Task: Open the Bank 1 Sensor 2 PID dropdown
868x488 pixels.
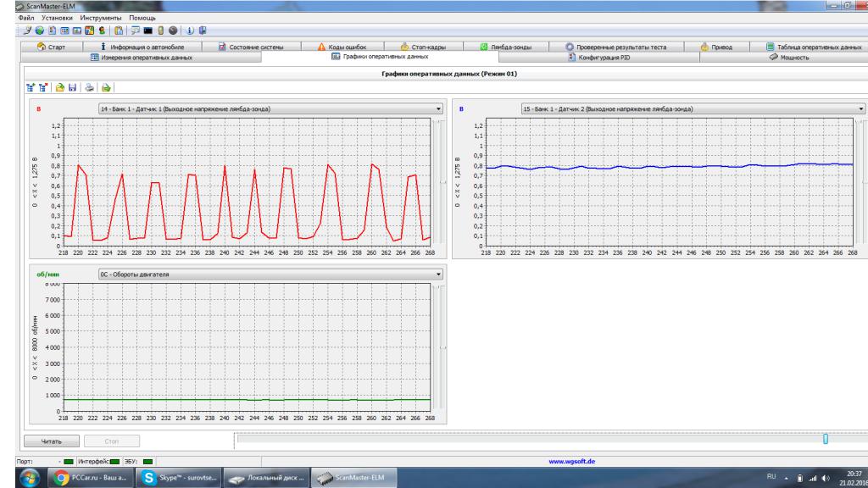Action: click(862, 108)
